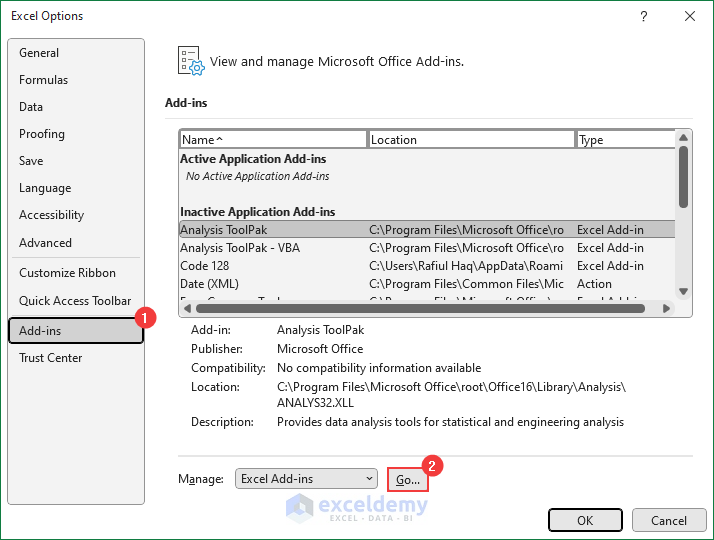The height and width of the screenshot is (540, 714).
Task: Open the General options category
Action: tap(39, 53)
